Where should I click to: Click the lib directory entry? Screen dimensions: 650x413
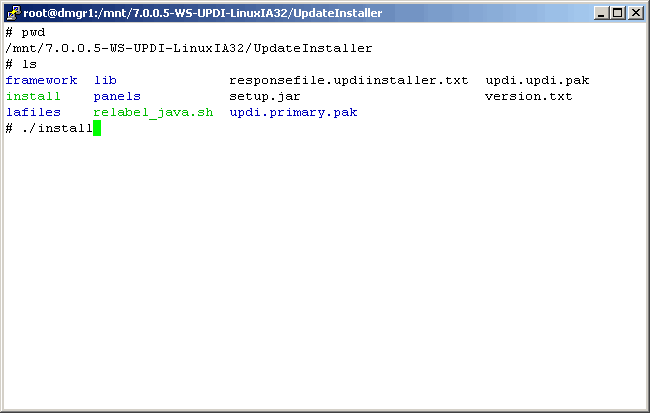click(x=105, y=80)
